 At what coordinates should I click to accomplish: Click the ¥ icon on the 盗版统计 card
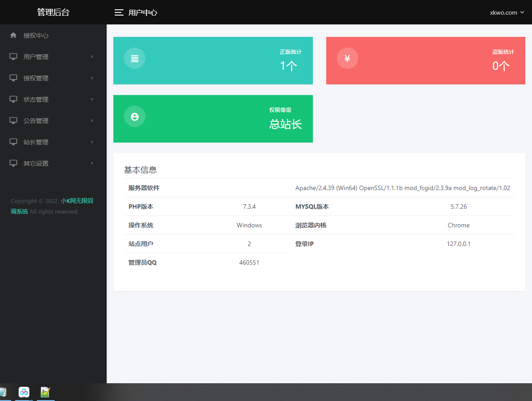pyautogui.click(x=347, y=58)
